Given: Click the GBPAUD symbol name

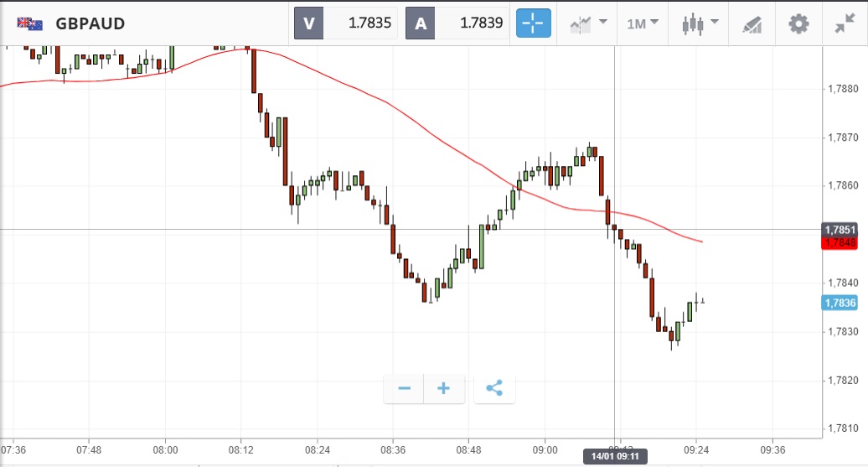Looking at the screenshot, I should pyautogui.click(x=90, y=23).
